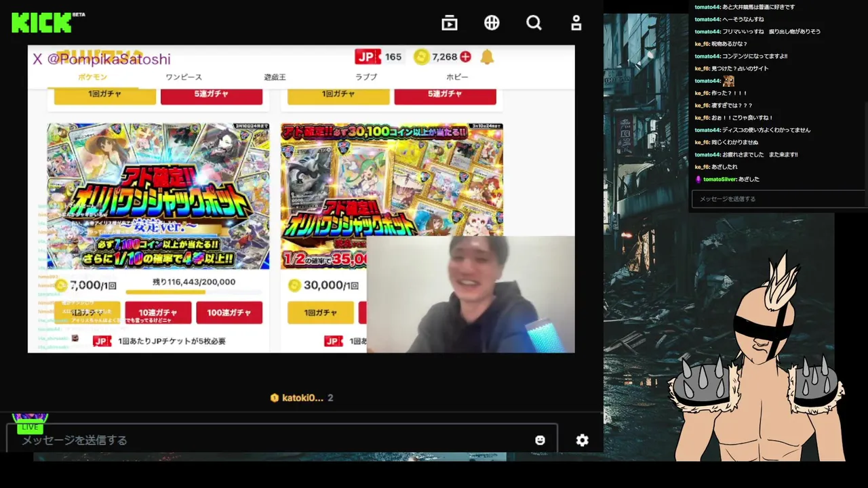Focus the bottom メッセージを送信する message field
This screenshot has height=488, width=868.
tap(281, 440)
